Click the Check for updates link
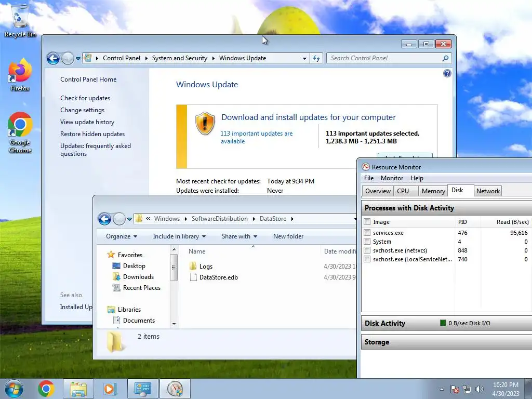This screenshot has height=399, width=532. (x=85, y=98)
